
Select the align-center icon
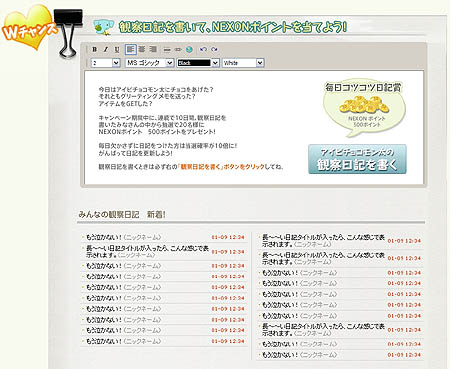pos(142,49)
